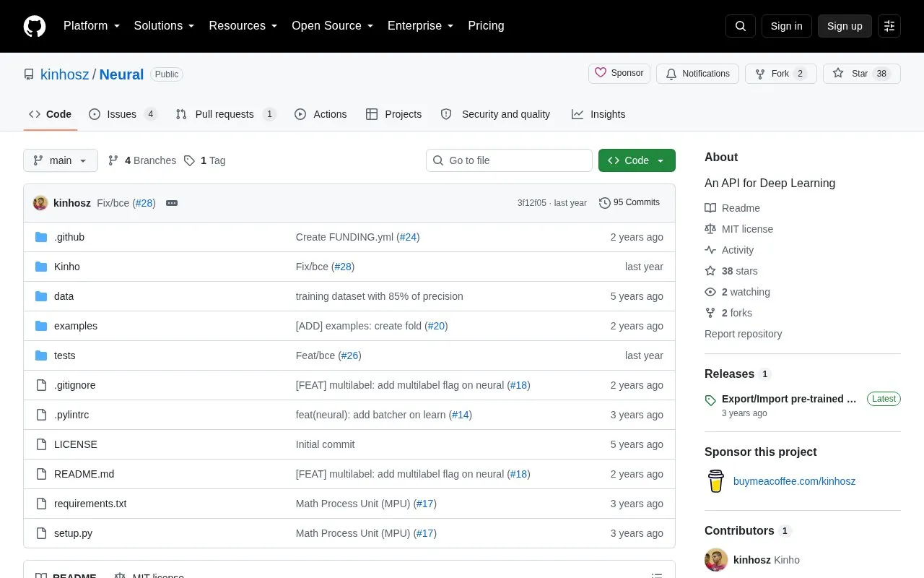Open the Pricing page

(x=486, y=26)
